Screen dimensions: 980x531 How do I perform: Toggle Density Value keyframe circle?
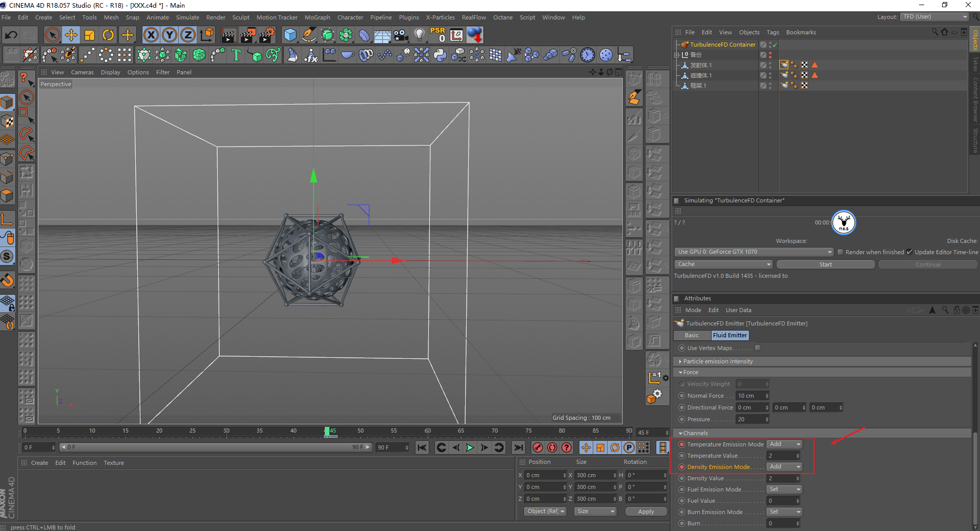(682, 478)
